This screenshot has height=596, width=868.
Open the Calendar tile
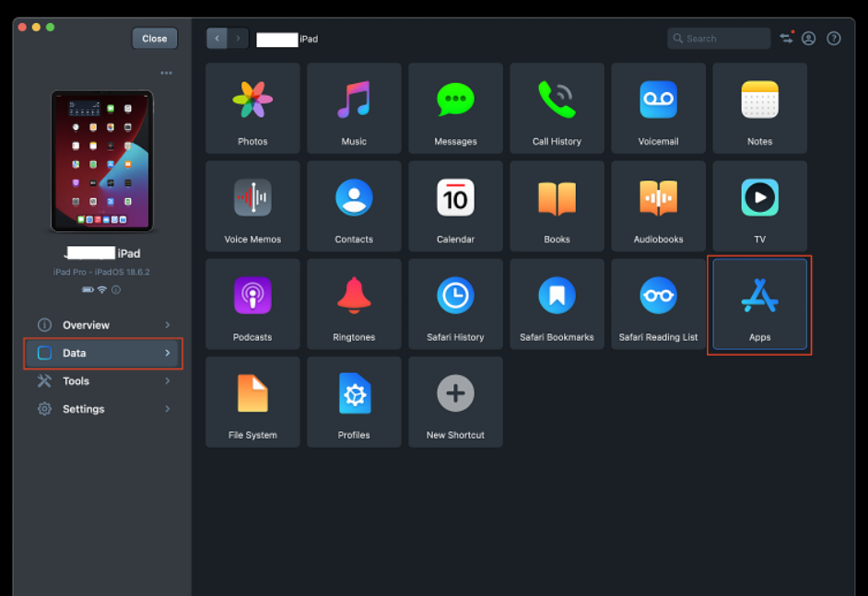click(455, 205)
